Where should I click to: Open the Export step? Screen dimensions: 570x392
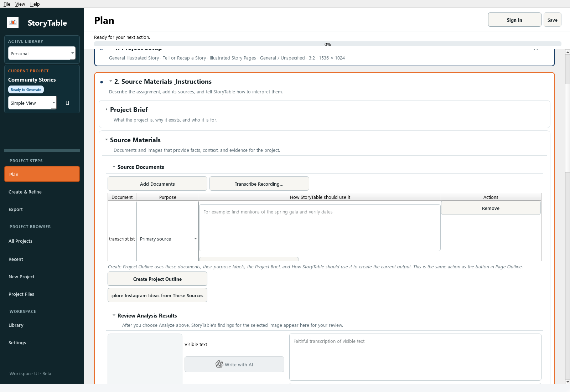(42, 209)
